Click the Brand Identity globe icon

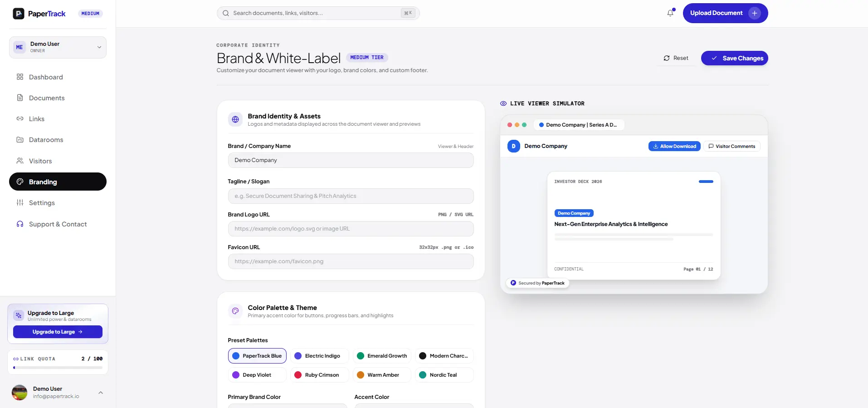tap(235, 119)
